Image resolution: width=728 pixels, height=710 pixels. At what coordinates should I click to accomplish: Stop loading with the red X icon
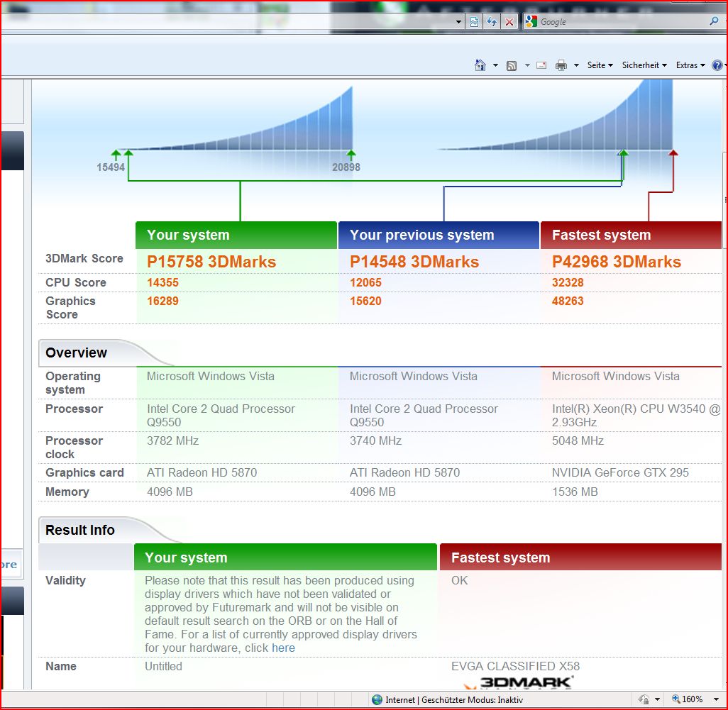pyautogui.click(x=509, y=22)
